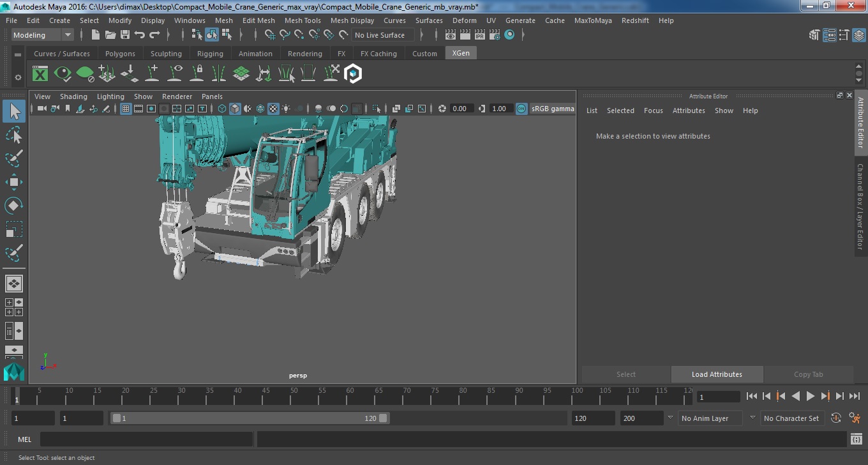Click white hexagon cube shelf icon

pyautogui.click(x=353, y=74)
